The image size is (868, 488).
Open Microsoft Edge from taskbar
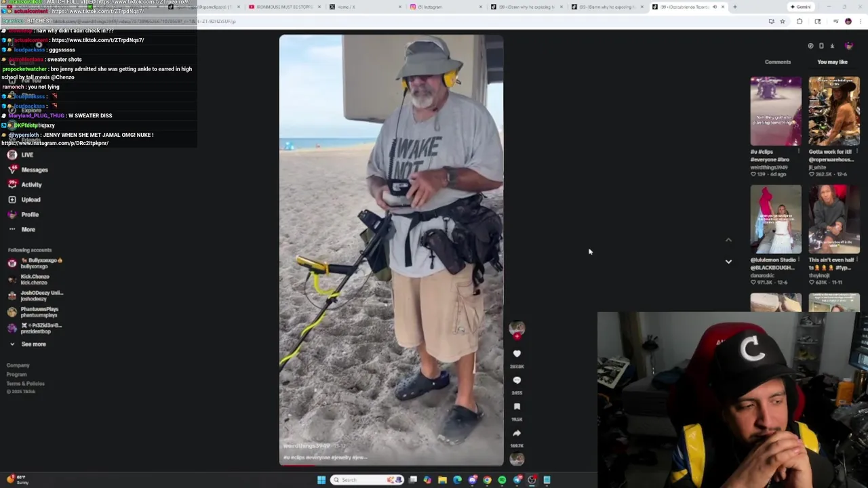point(457,480)
